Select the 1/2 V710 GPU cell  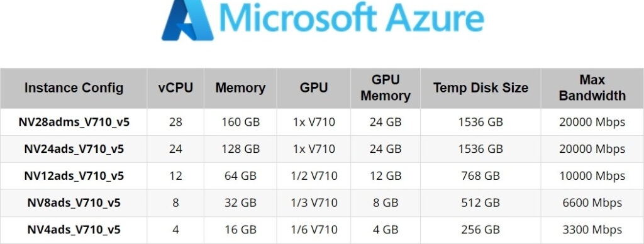(x=314, y=176)
